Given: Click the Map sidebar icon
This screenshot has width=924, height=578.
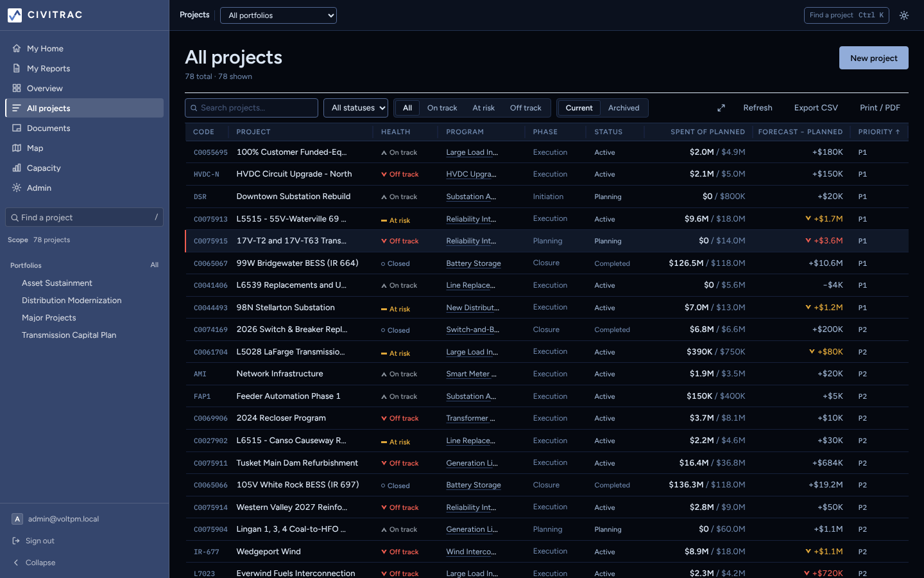Looking at the screenshot, I should click(x=17, y=148).
